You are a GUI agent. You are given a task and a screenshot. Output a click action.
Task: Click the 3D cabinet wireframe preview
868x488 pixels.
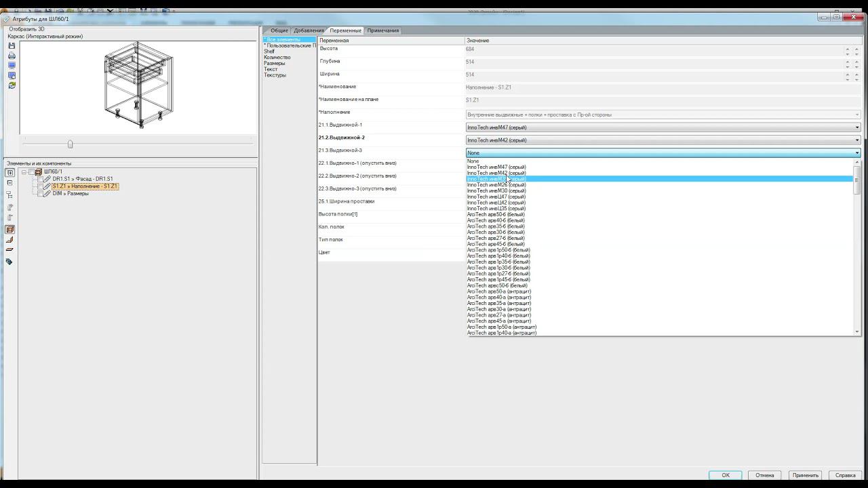[x=138, y=85]
